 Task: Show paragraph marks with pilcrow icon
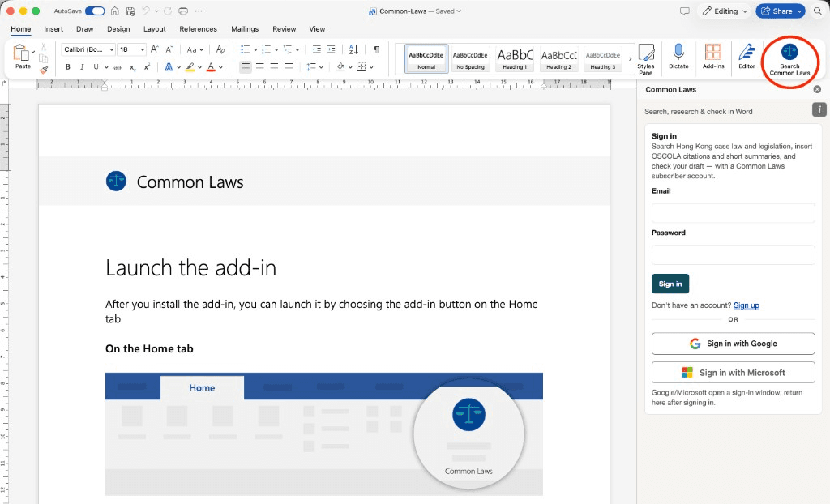tap(376, 49)
